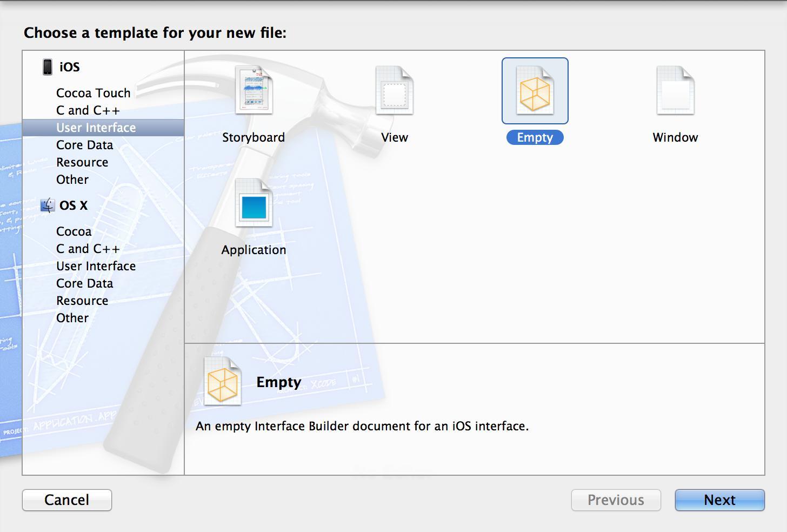787x532 pixels.
Task: Click the 'An empty Interface Builder document' description
Action: (x=362, y=426)
